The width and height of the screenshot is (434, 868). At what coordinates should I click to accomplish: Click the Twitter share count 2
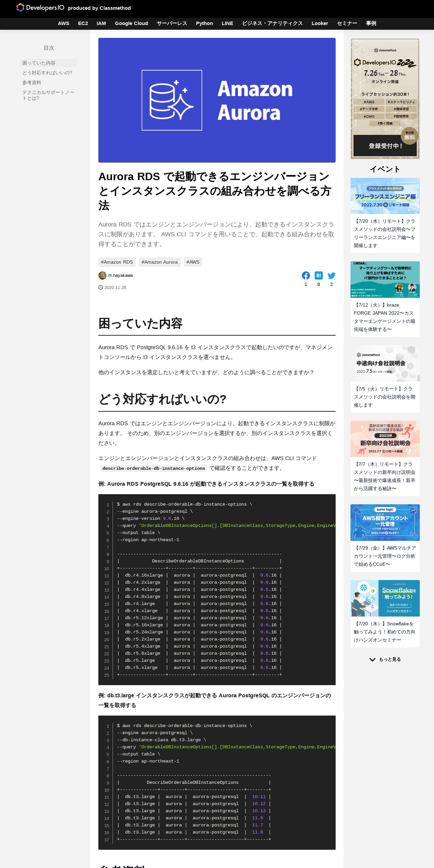pos(332,284)
